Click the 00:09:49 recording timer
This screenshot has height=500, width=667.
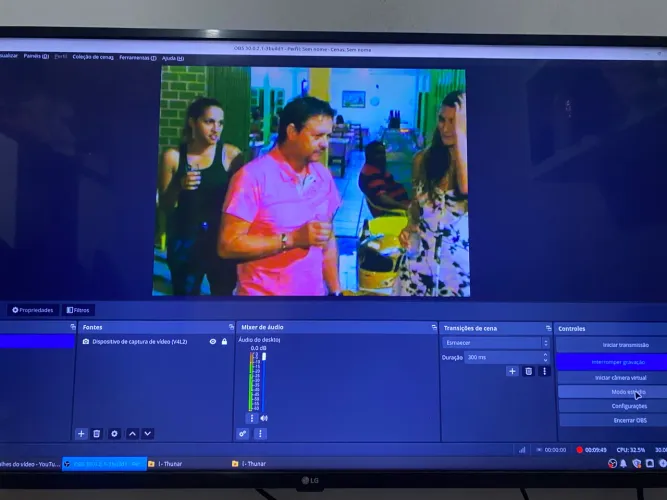(596, 450)
